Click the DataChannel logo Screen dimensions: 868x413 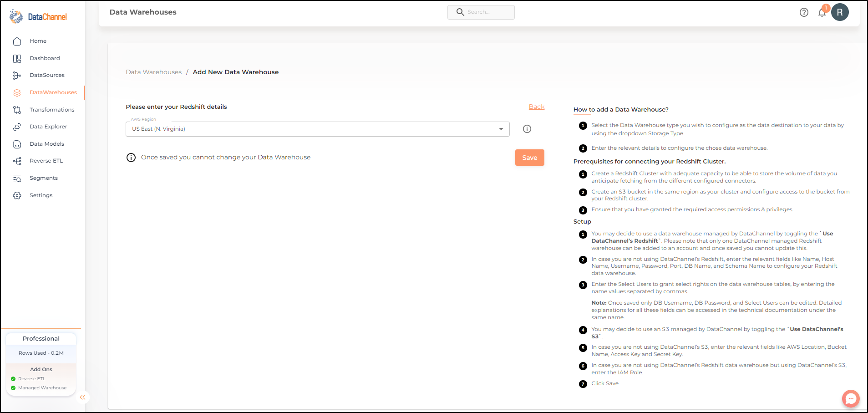(38, 17)
